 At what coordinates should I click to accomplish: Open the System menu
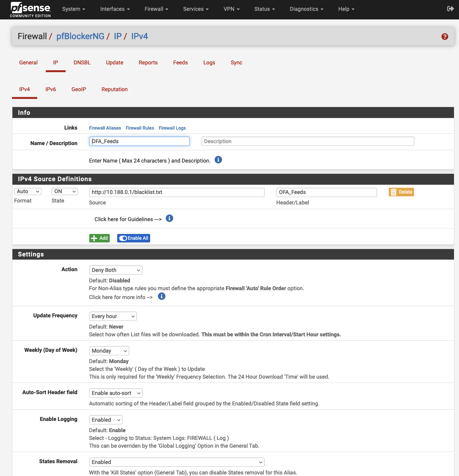(x=74, y=9)
